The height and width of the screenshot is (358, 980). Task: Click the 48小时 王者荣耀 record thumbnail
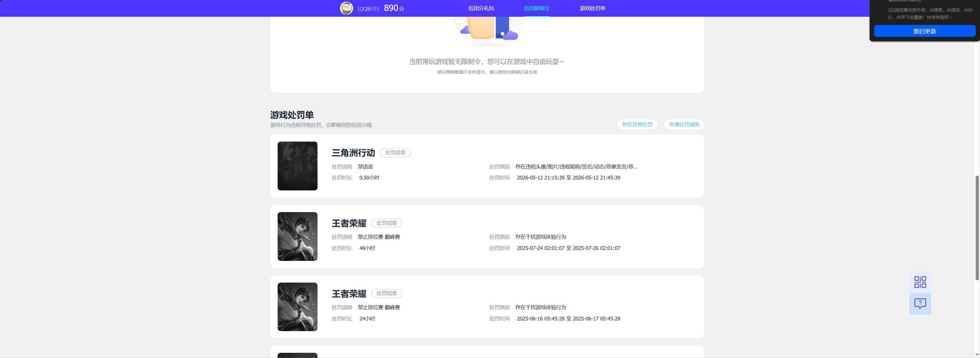click(297, 236)
